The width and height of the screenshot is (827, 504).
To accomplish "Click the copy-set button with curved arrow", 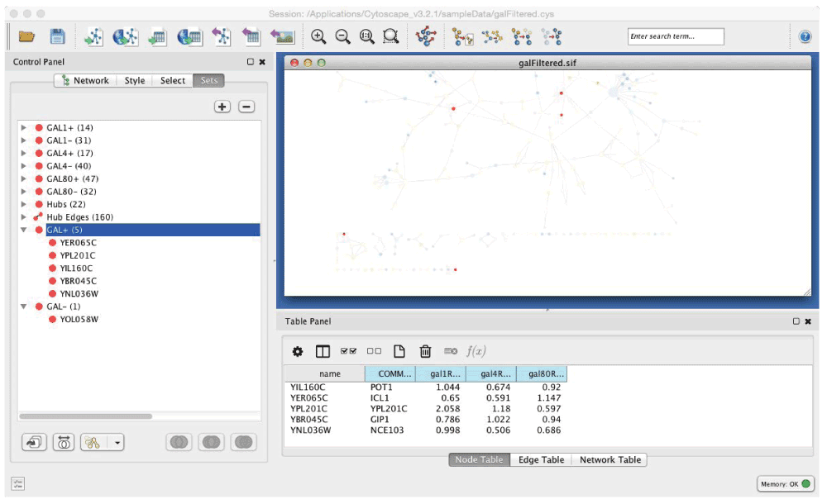I will click(x=34, y=442).
